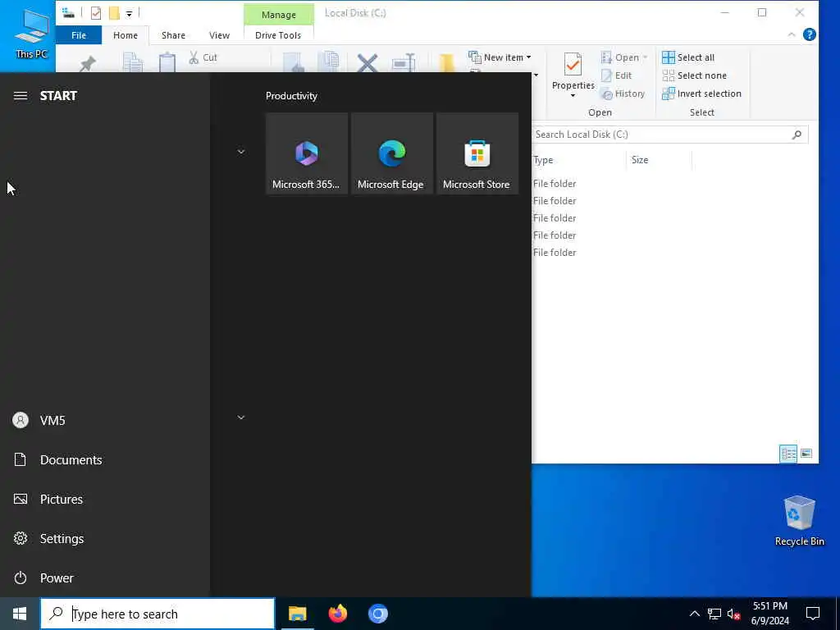
Task: Open the Explorer Help icon
Action: pos(810,34)
